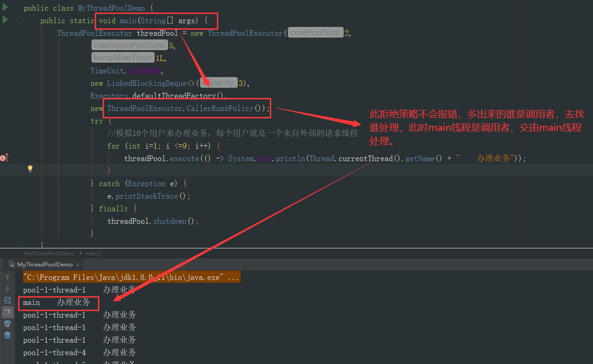Click currentThread method call
This screenshot has width=593, height=364.
pyautogui.click(x=365, y=158)
